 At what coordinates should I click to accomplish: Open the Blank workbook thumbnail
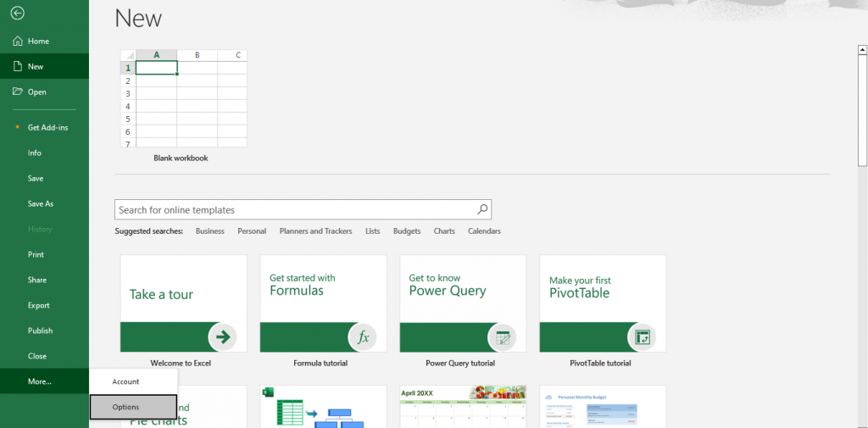pos(183,99)
